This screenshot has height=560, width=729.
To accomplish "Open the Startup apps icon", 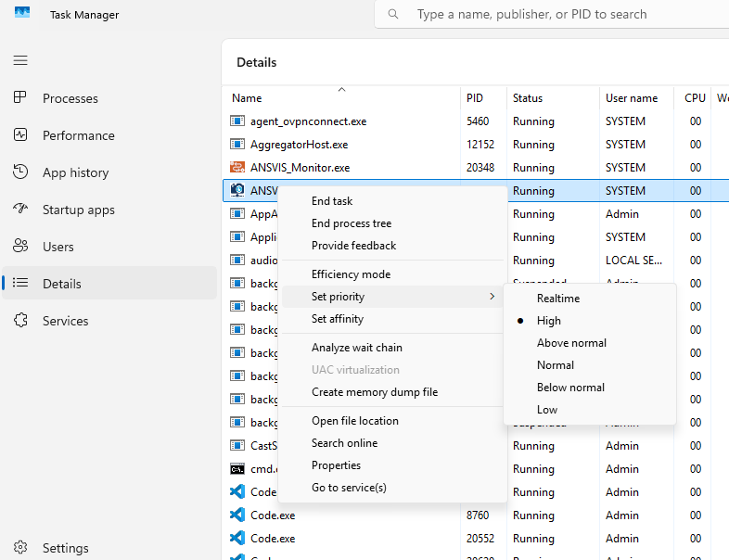I will pyautogui.click(x=20, y=210).
